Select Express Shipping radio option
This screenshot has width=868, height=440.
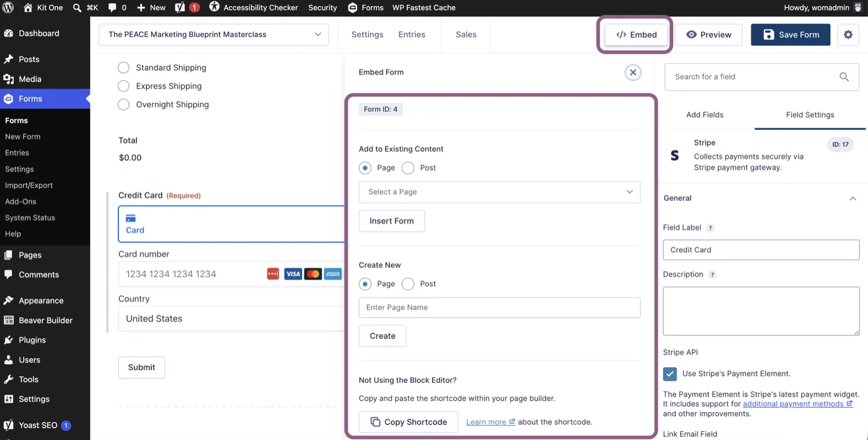point(123,86)
